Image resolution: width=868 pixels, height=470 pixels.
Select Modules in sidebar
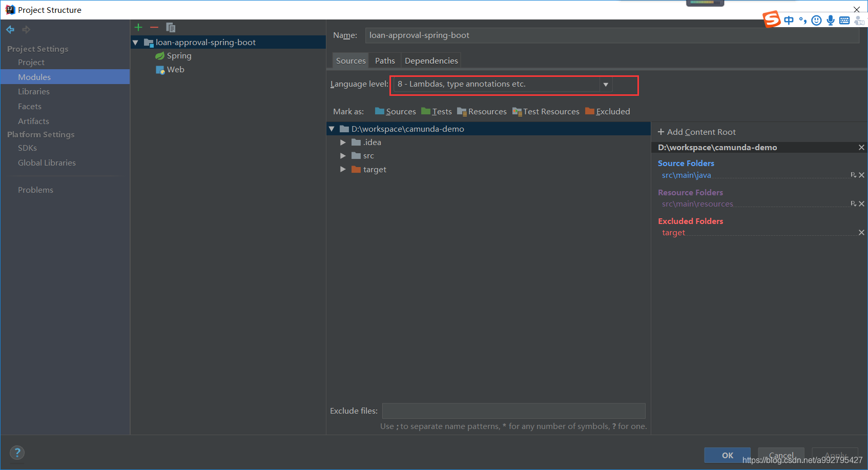(65, 77)
